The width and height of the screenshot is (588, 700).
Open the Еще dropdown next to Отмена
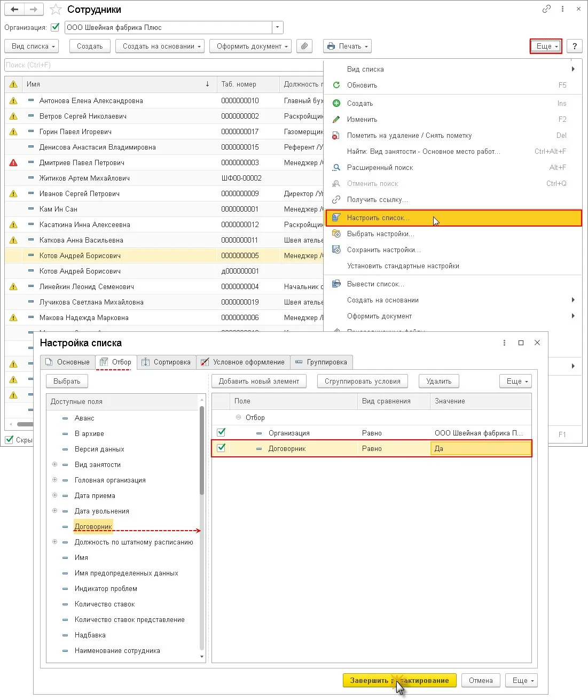coord(521,680)
